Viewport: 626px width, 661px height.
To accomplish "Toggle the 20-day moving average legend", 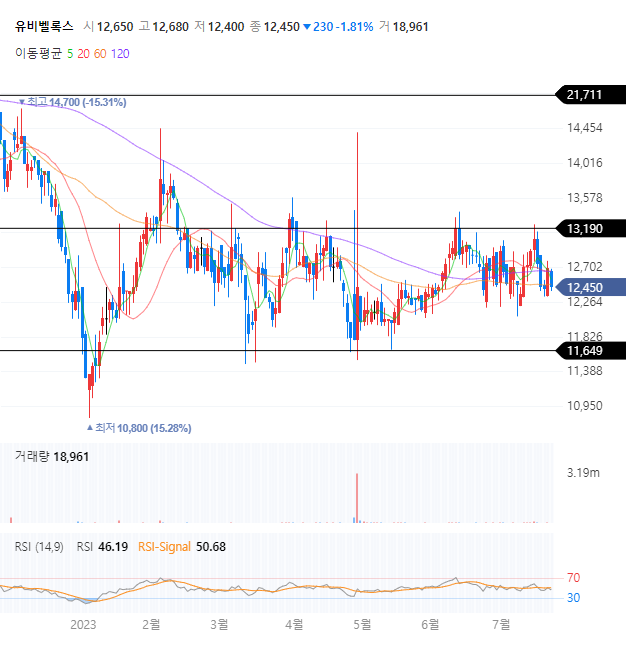I will click(x=83, y=54).
